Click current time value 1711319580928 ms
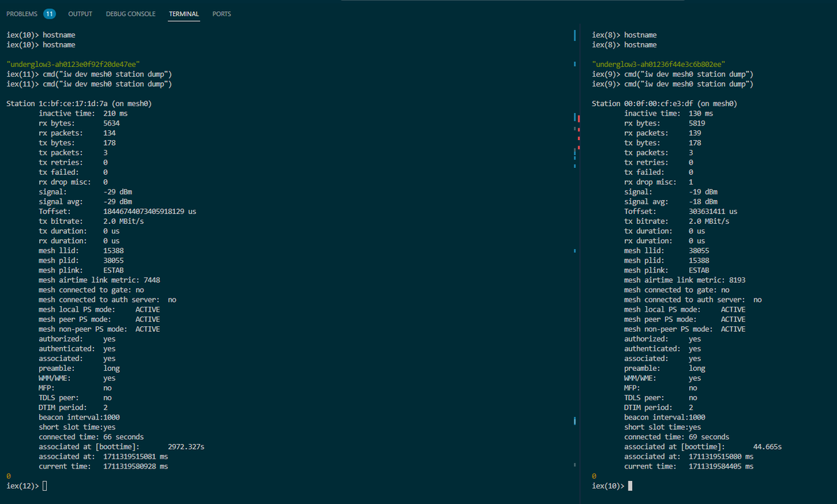The height and width of the screenshot is (504, 837). click(135, 466)
